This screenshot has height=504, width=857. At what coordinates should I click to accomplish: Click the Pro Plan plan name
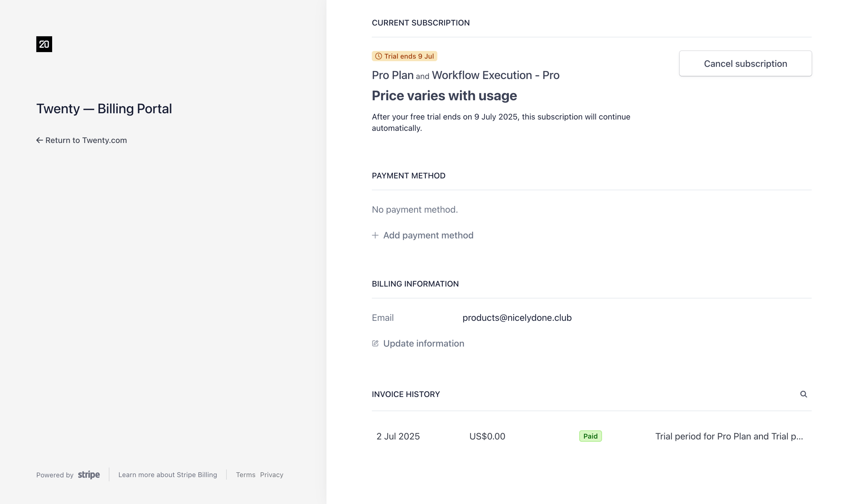pyautogui.click(x=392, y=75)
